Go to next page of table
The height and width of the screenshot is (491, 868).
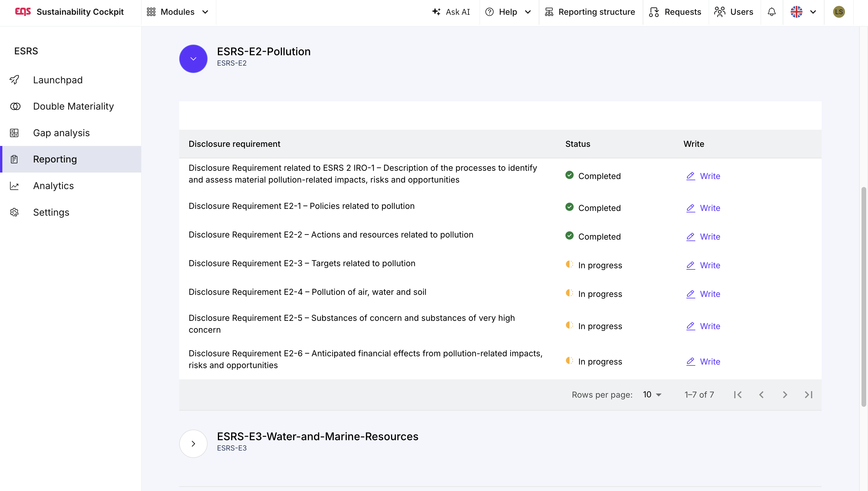pyautogui.click(x=785, y=395)
